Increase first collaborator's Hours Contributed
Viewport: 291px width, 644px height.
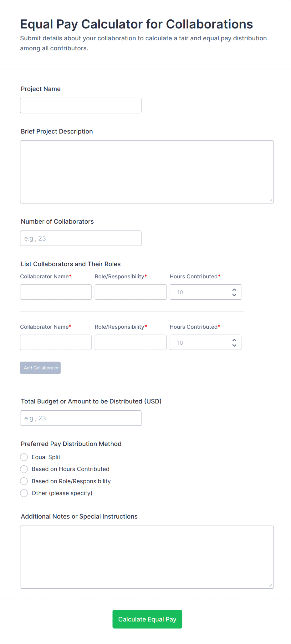coord(234,290)
